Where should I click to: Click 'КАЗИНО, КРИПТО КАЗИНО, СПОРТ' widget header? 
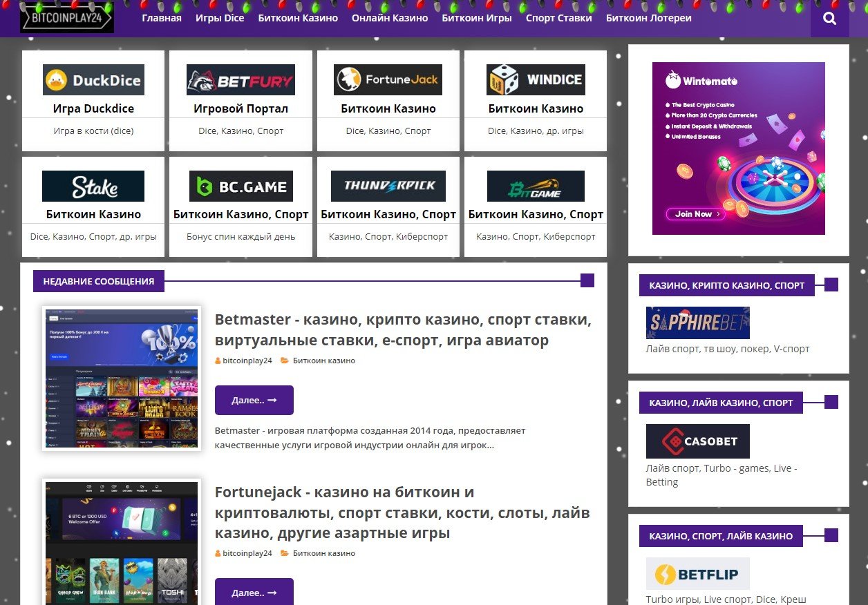coord(727,285)
